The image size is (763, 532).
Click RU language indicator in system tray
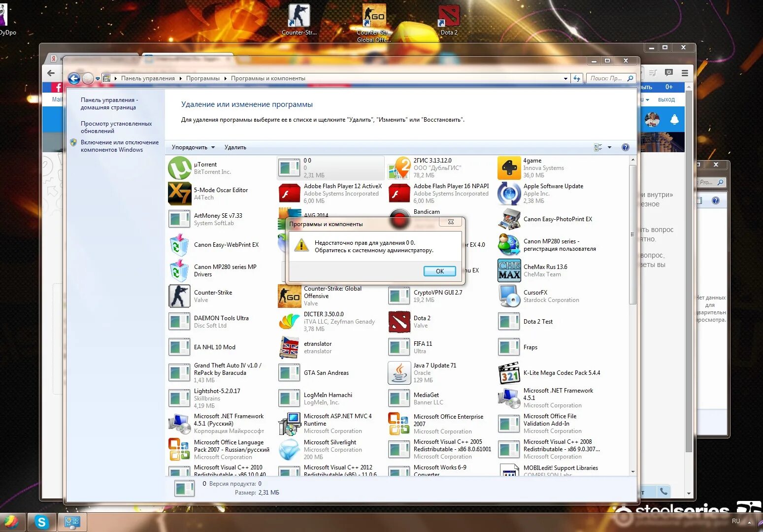pyautogui.click(x=735, y=521)
